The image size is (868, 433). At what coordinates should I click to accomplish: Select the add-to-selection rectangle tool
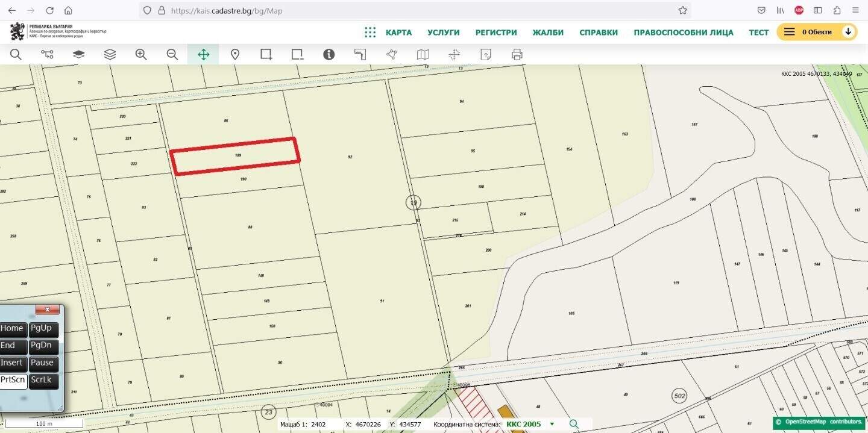(266, 54)
